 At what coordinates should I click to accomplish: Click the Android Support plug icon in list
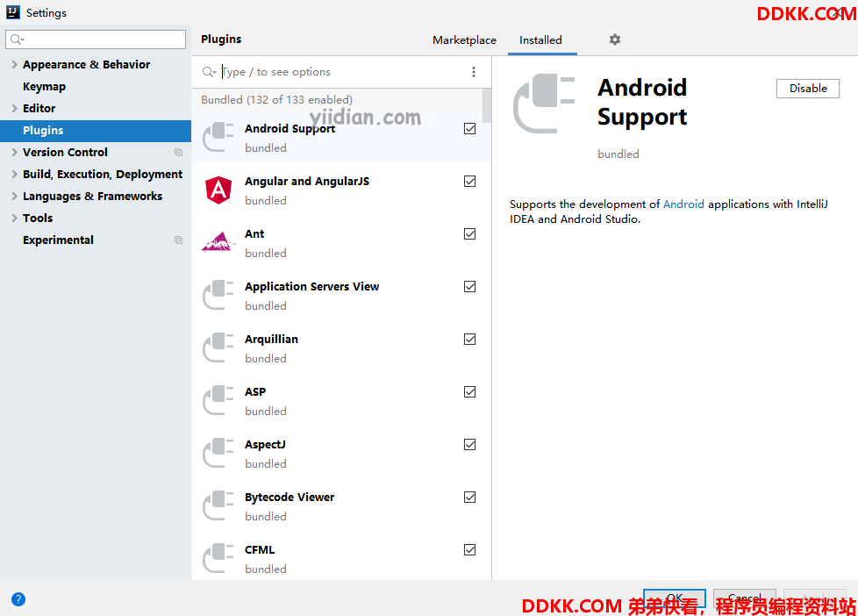pos(218,137)
